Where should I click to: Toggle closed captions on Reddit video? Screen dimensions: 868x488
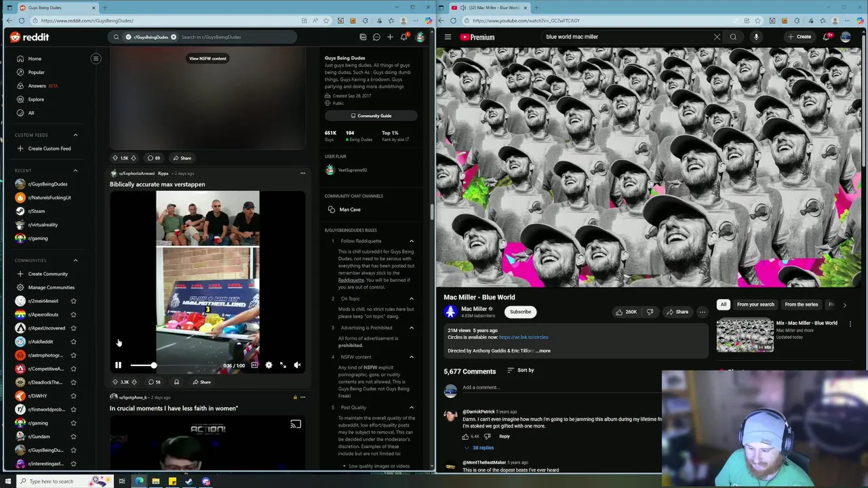254,365
